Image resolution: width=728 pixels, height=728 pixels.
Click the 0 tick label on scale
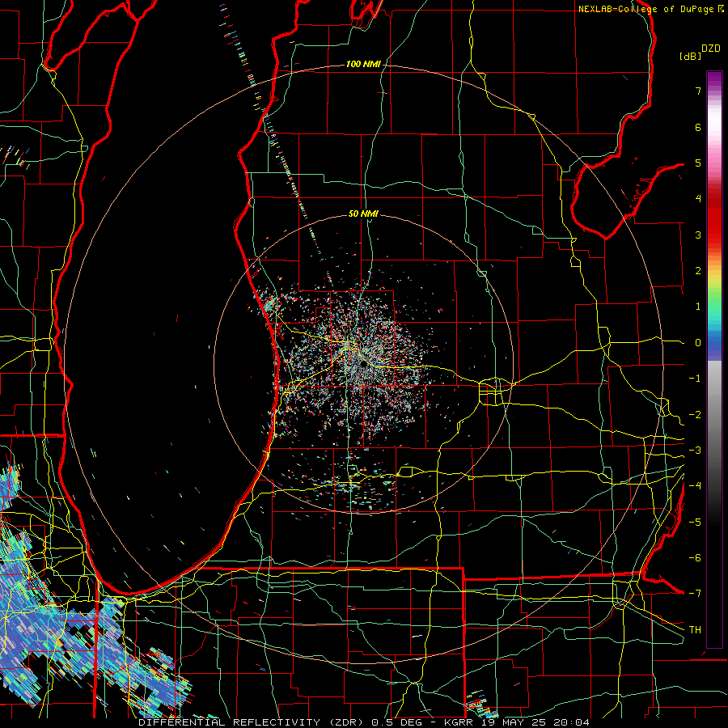point(698,343)
